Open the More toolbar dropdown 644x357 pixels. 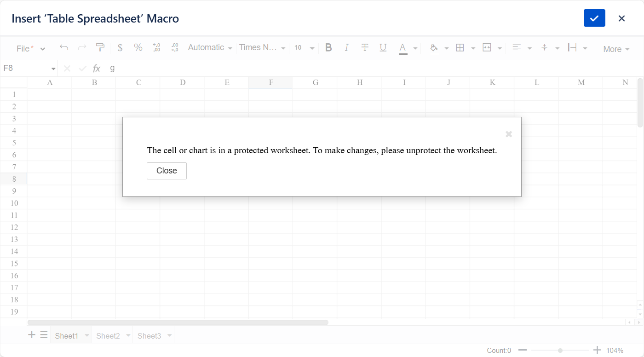(x=616, y=49)
